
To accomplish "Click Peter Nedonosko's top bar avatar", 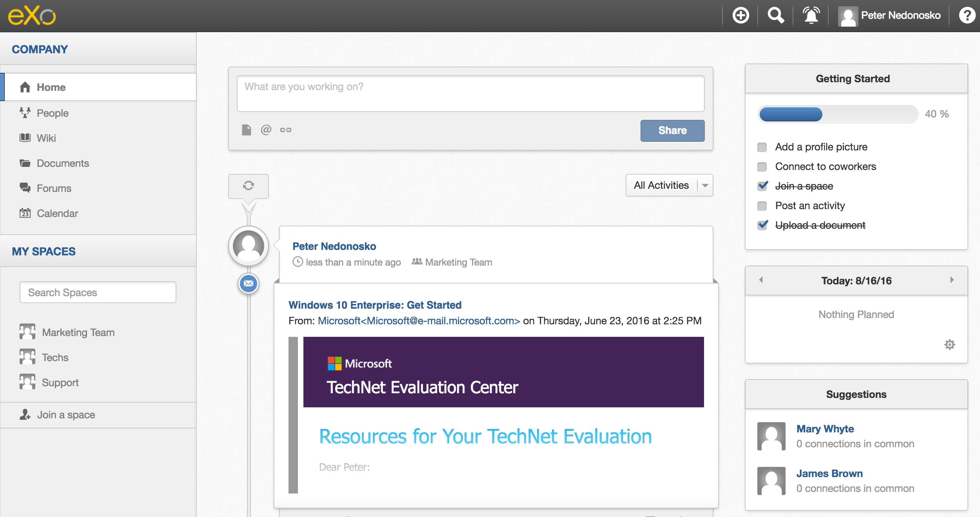I will tap(848, 16).
